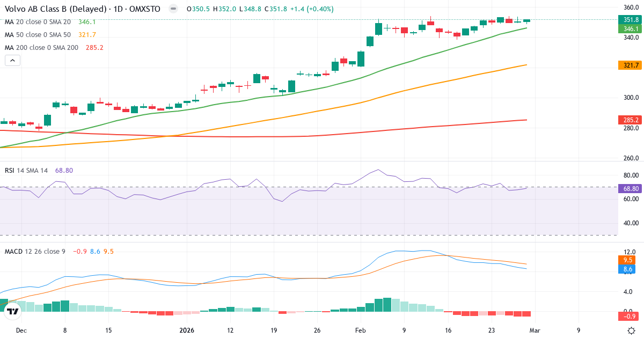
Task: Collapse the indicator legend with the chevron arrow
Action: [x=12, y=60]
